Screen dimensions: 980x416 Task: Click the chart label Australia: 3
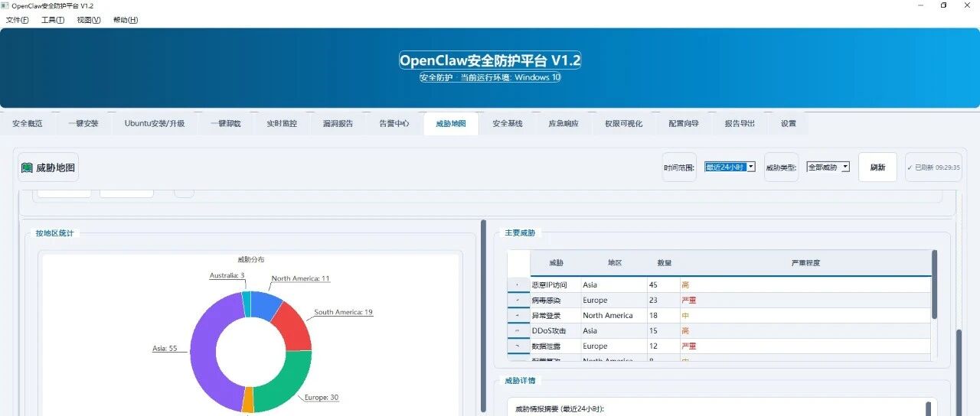click(227, 275)
